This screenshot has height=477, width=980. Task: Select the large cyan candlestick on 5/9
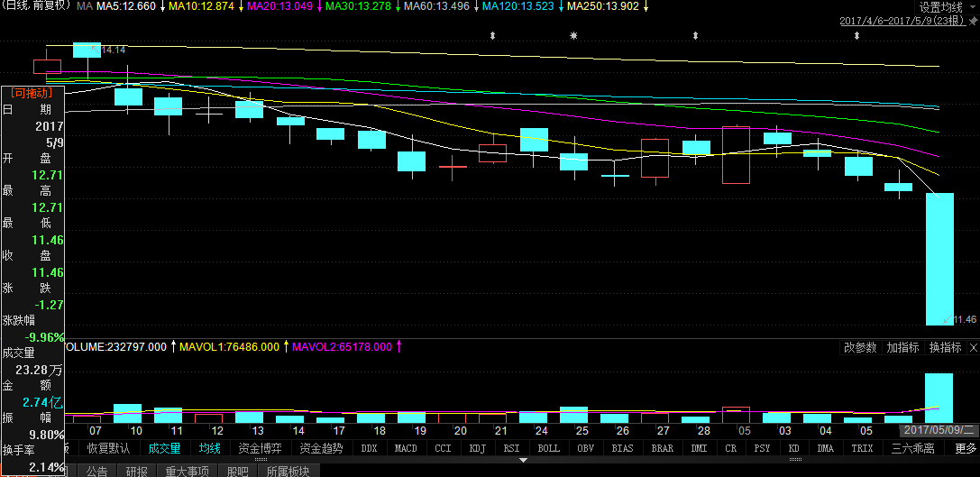click(x=939, y=258)
